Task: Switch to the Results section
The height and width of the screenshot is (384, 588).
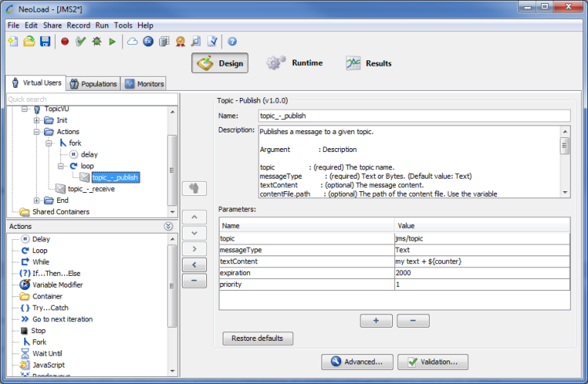Action: tap(368, 63)
